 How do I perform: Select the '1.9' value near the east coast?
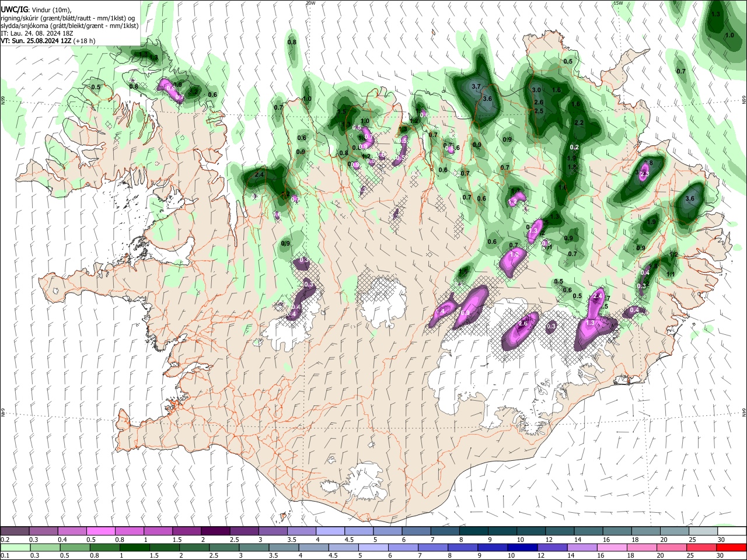tap(652, 222)
